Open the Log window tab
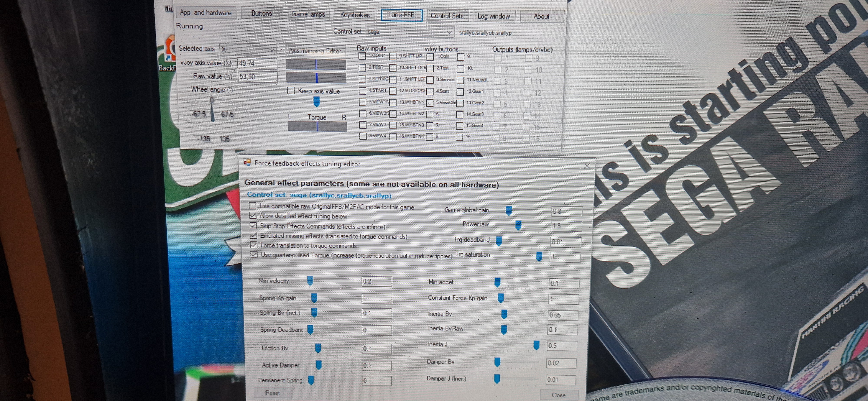Viewport: 868px width, 401px height. 494,16
